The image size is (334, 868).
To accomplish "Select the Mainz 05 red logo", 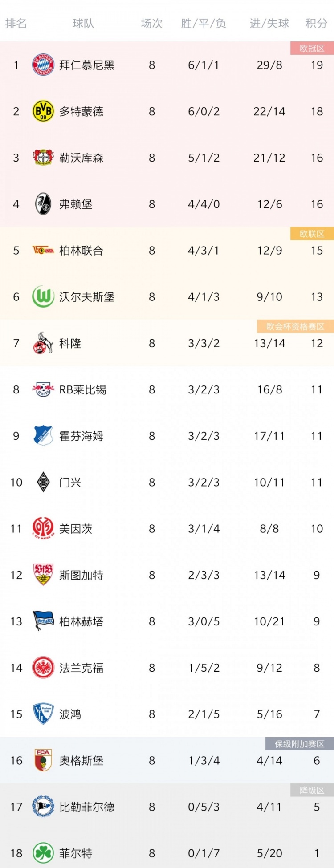I will [43, 528].
